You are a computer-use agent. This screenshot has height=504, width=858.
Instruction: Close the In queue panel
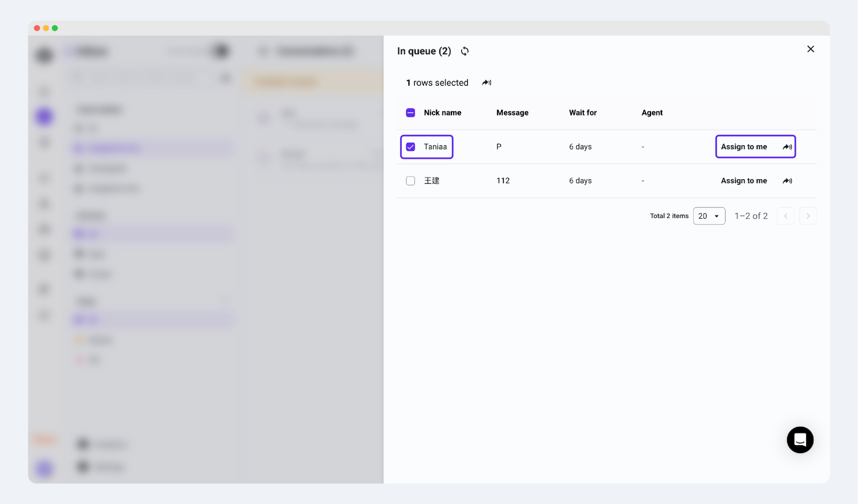[x=811, y=49]
